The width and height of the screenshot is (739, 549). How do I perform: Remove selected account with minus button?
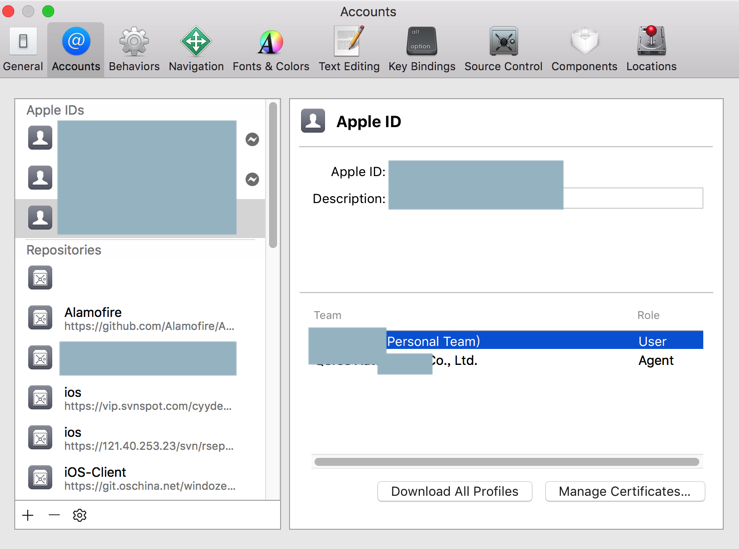point(54,515)
